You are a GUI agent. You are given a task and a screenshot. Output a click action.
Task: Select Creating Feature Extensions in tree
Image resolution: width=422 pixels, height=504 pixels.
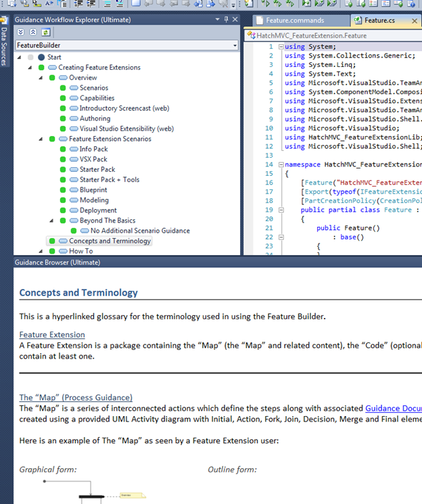pos(99,68)
